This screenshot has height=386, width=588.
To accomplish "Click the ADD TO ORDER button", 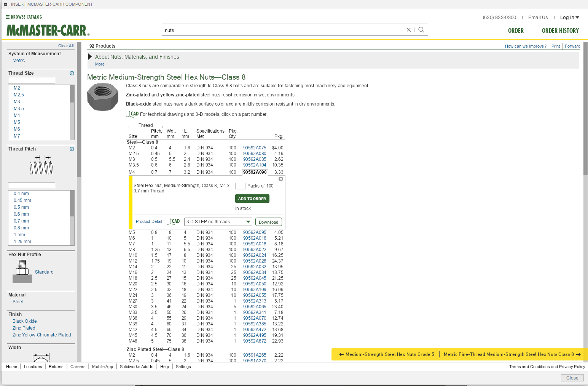I will pos(252,198).
